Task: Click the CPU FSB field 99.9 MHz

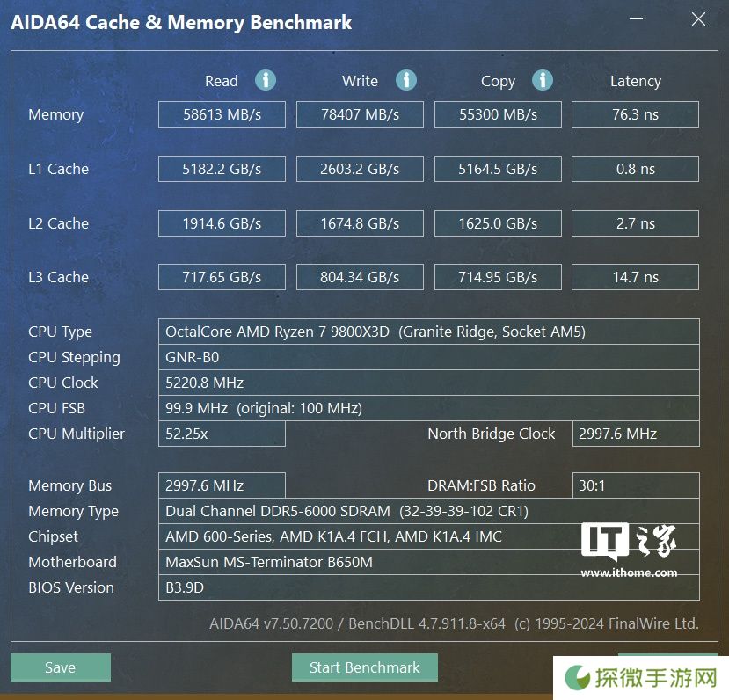Action: pos(428,409)
